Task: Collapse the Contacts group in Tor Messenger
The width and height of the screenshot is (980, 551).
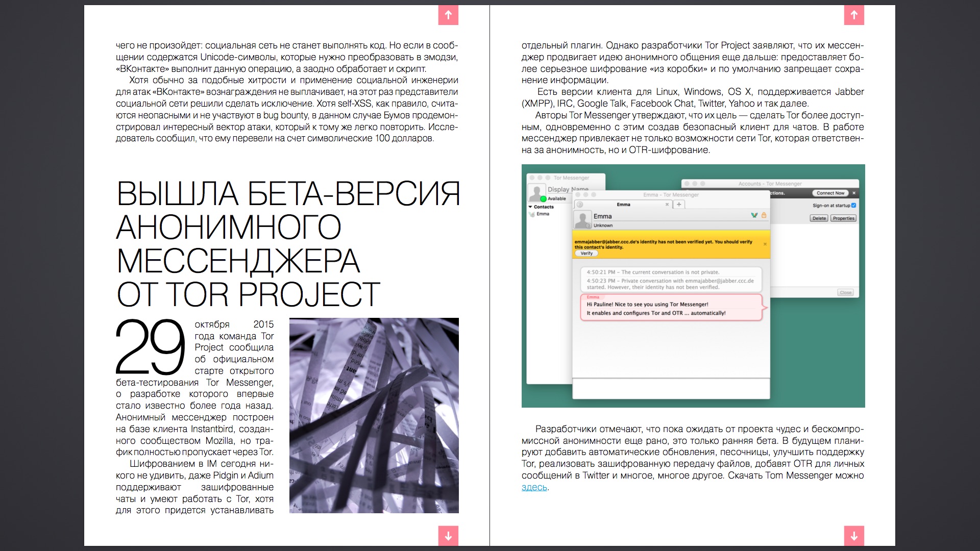Action: (530, 207)
